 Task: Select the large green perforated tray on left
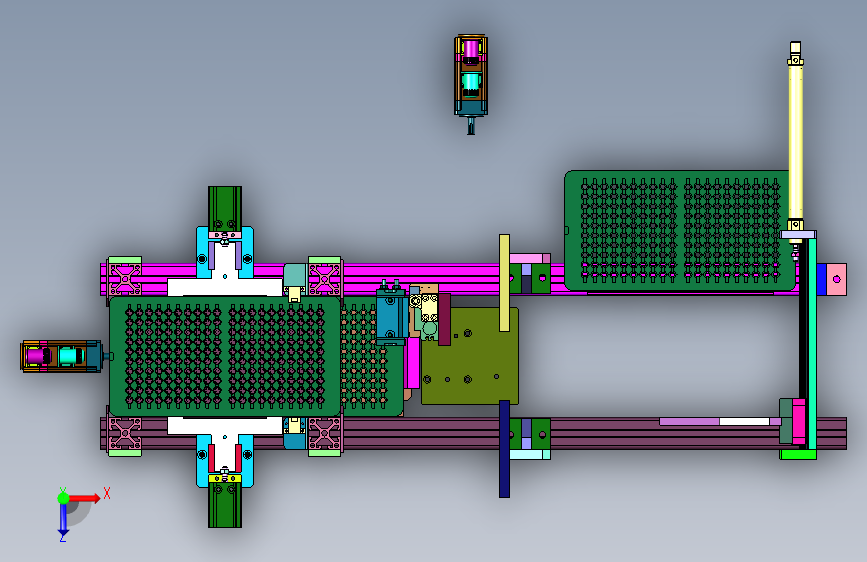[224, 356]
